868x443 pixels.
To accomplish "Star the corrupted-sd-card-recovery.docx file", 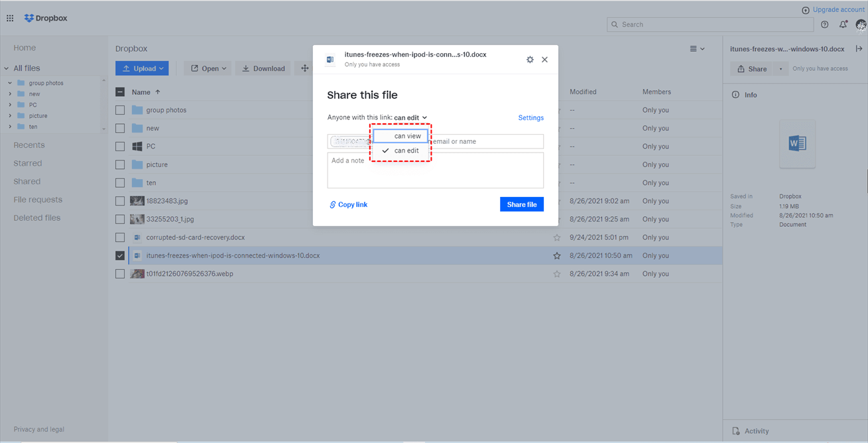I will (x=557, y=237).
